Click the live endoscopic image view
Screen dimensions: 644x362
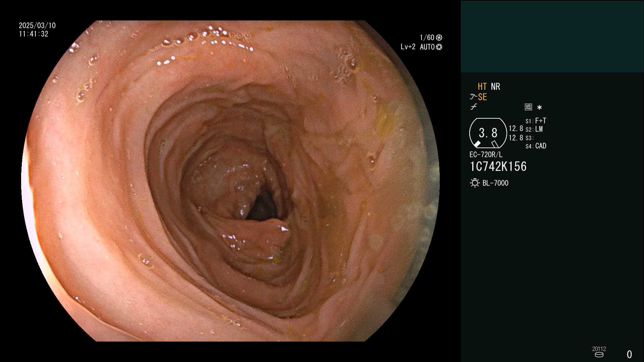[x=230, y=181]
